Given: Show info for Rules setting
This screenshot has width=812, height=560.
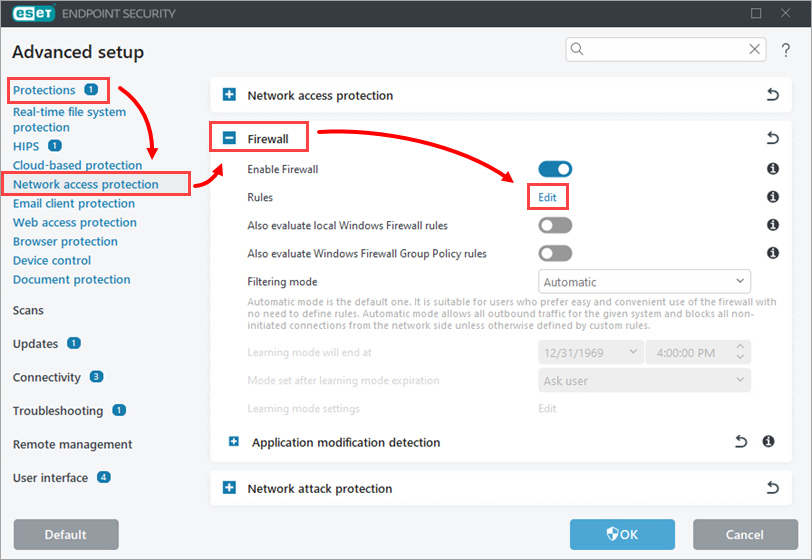Looking at the screenshot, I should (x=772, y=198).
